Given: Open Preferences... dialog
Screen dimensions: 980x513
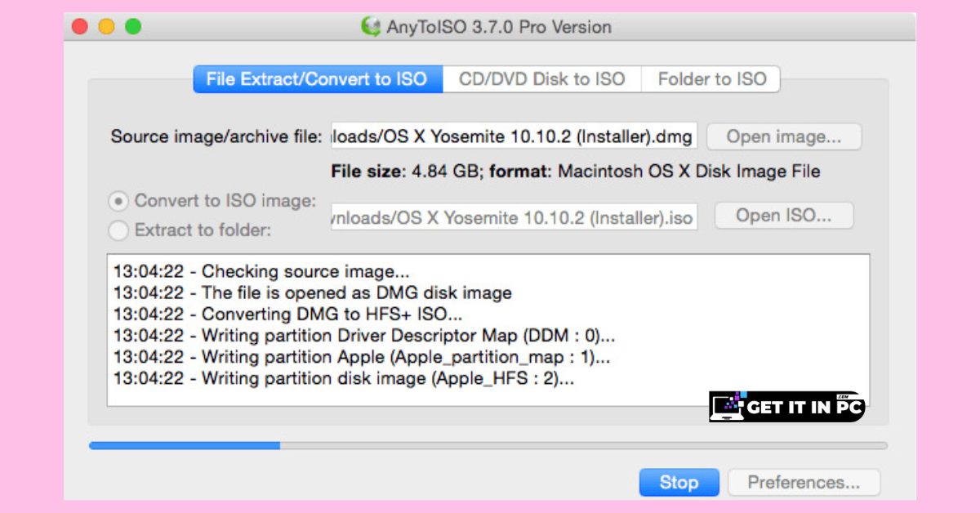Looking at the screenshot, I should click(804, 482).
